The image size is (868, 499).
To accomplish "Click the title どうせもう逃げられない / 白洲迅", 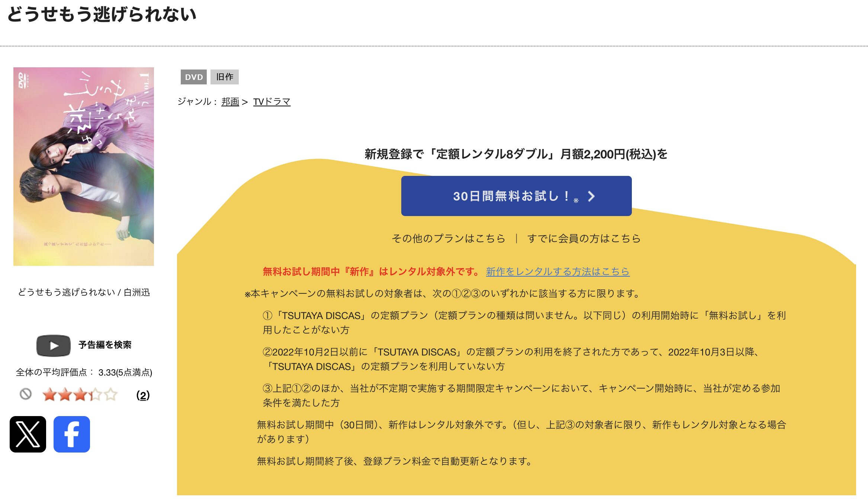I will 84,292.
